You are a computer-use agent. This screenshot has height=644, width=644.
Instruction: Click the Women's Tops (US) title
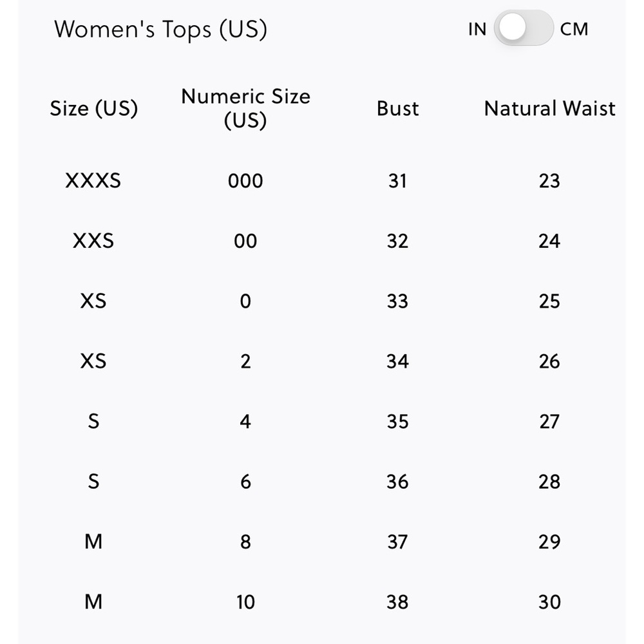pyautogui.click(x=160, y=30)
